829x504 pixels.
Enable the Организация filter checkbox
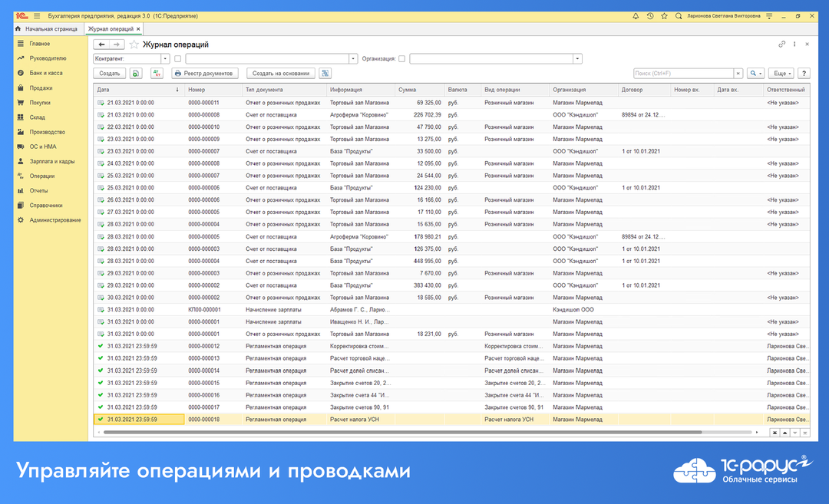[x=401, y=57]
